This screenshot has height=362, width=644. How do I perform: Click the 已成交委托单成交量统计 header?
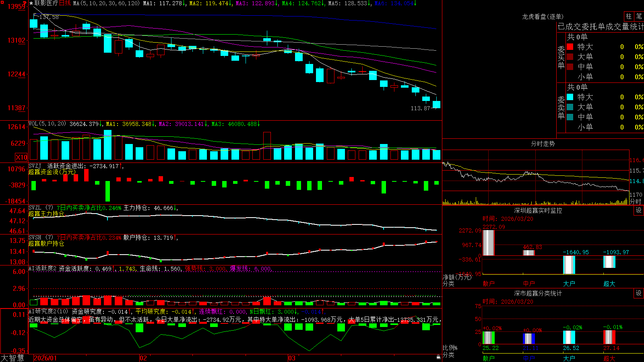(x=601, y=27)
